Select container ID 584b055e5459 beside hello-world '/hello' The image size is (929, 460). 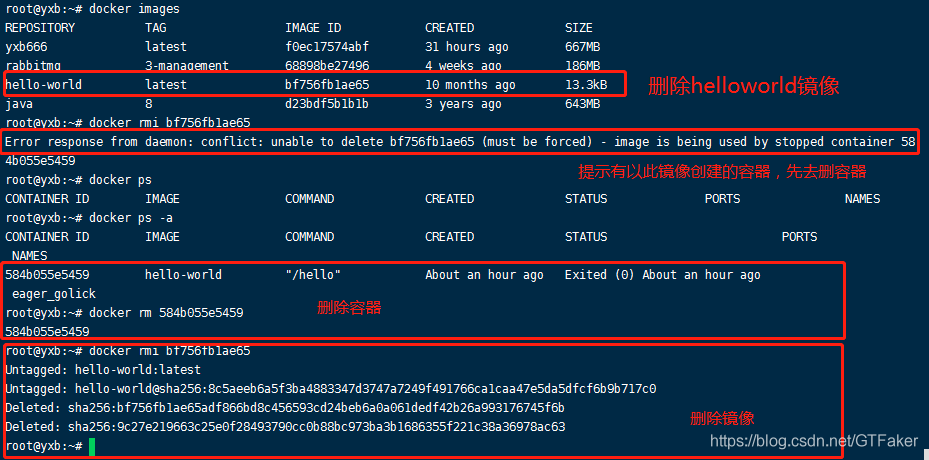coord(47,274)
